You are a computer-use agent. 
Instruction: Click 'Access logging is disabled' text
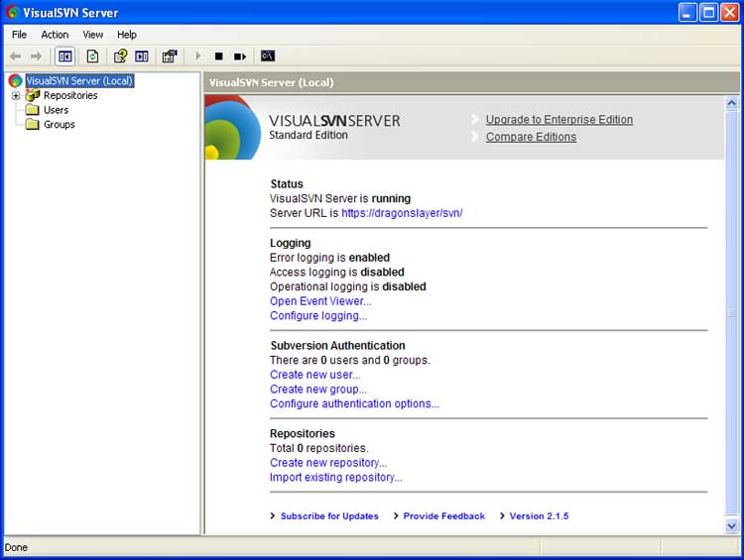click(337, 273)
